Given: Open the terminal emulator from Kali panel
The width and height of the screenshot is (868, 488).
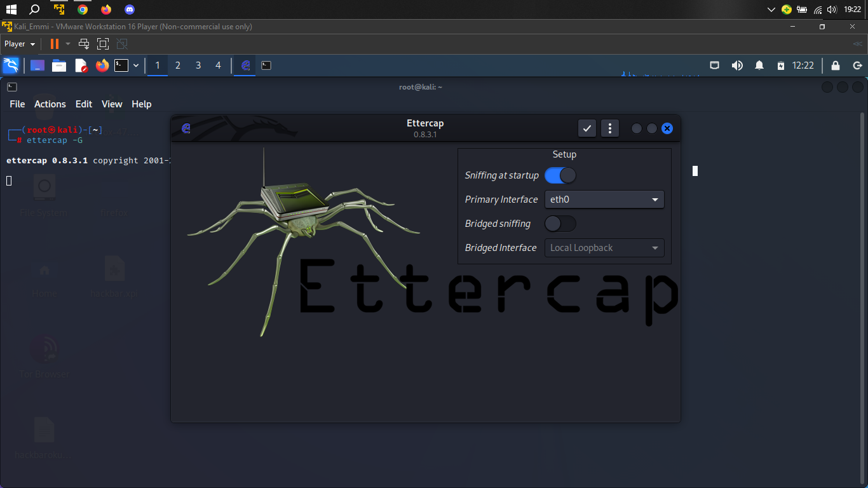Looking at the screenshot, I should click(121, 65).
